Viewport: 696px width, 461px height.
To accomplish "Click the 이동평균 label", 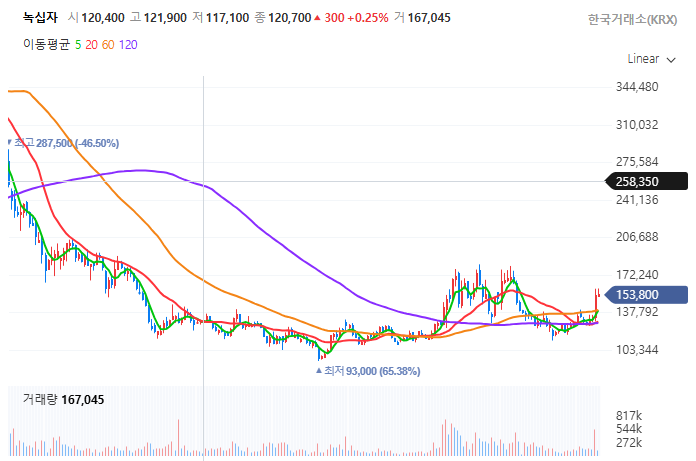I will [x=47, y=44].
